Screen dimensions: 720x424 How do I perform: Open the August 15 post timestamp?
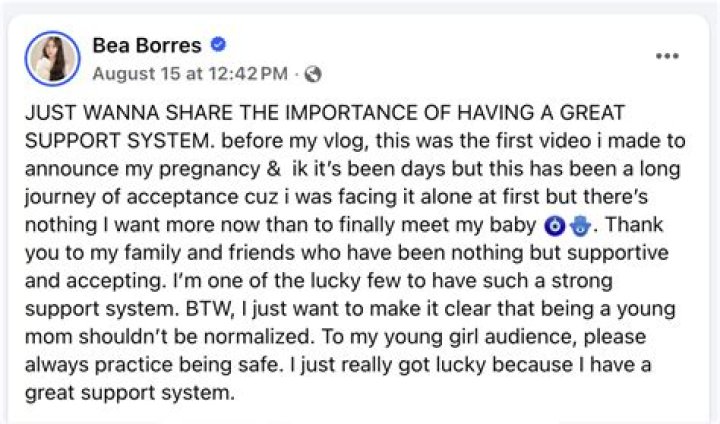pos(189,73)
